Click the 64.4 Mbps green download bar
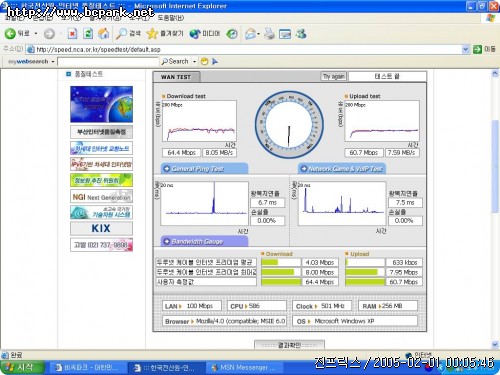The image size is (500, 375). coord(281,282)
